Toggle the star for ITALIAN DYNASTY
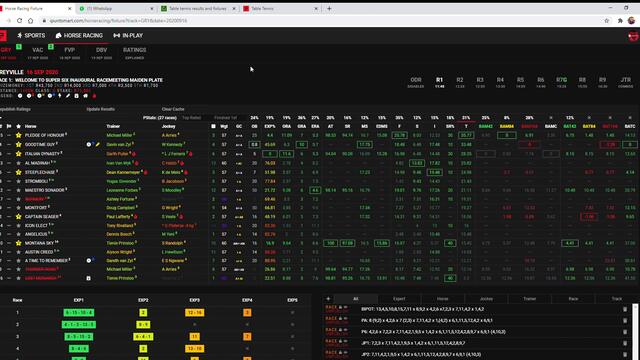The width and height of the screenshot is (640, 360). click(18, 154)
